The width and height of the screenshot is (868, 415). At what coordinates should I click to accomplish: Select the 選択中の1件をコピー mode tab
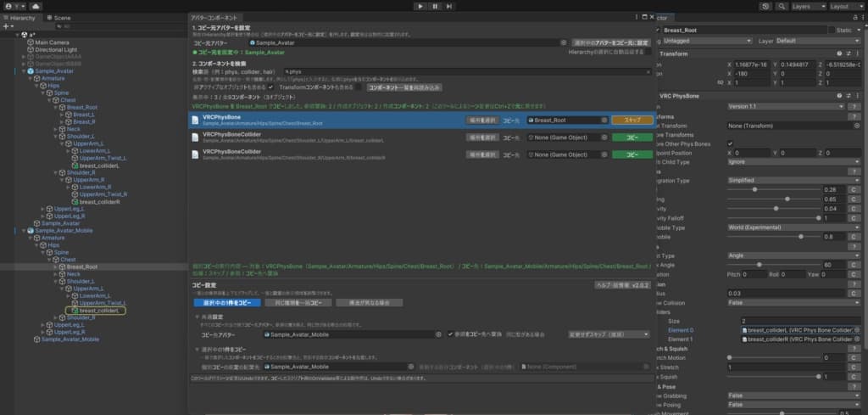(x=227, y=302)
